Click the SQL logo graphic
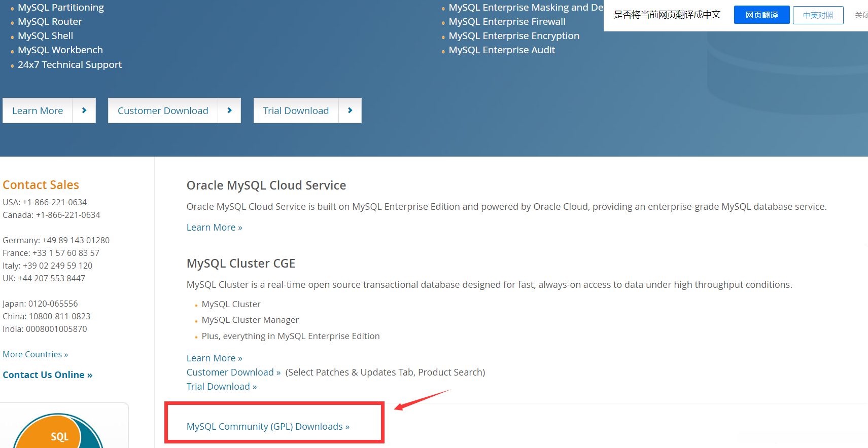Screen dimensions: 868x448 click(59, 434)
